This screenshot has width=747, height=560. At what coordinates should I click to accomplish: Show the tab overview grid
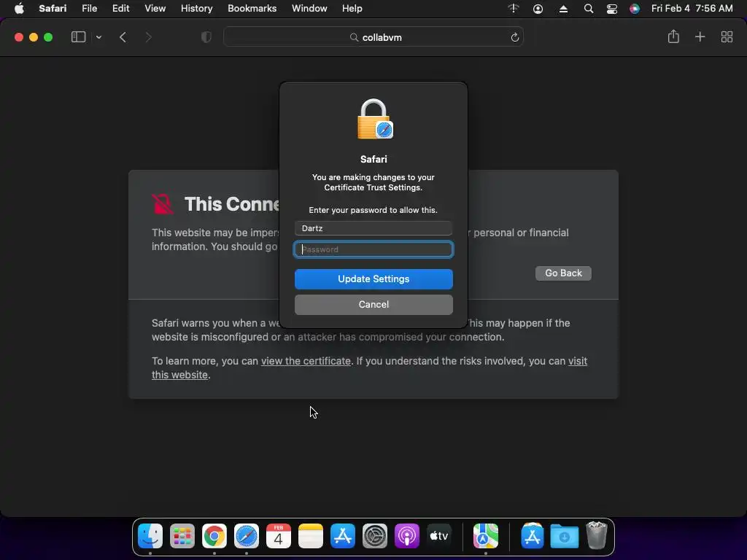coord(727,37)
